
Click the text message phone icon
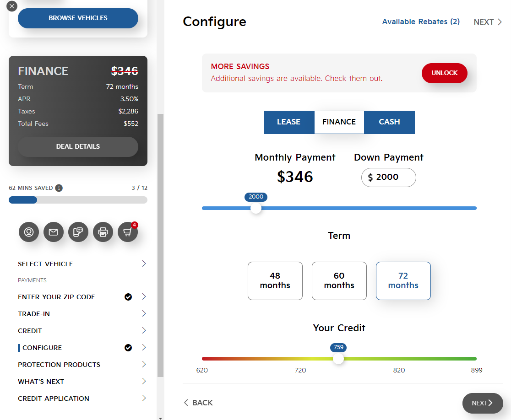point(78,232)
